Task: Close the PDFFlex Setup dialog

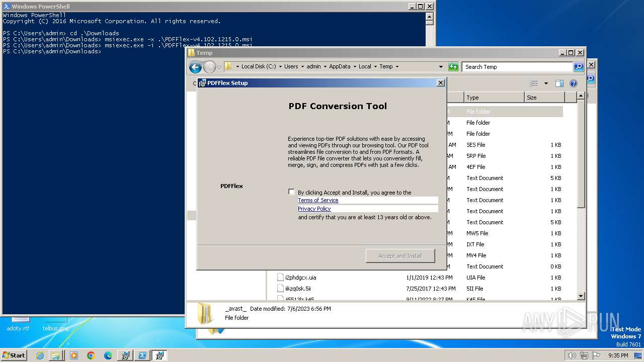Action: coord(441,83)
